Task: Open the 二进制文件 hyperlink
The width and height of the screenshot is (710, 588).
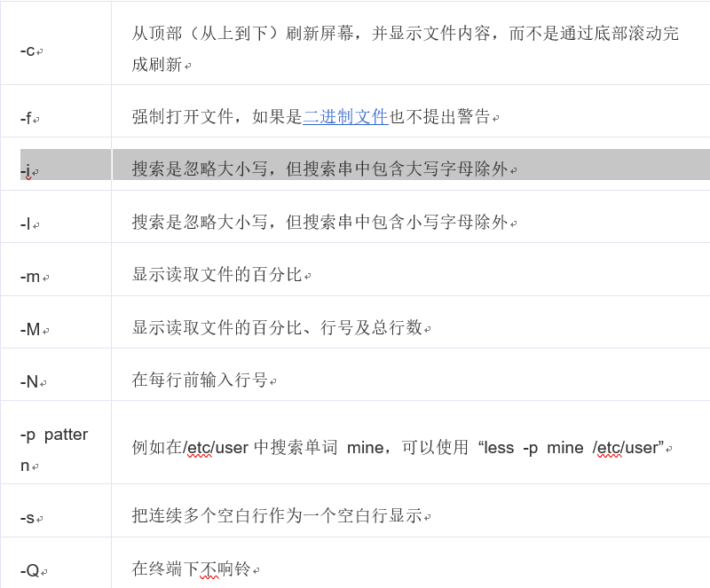Action: 345,117
